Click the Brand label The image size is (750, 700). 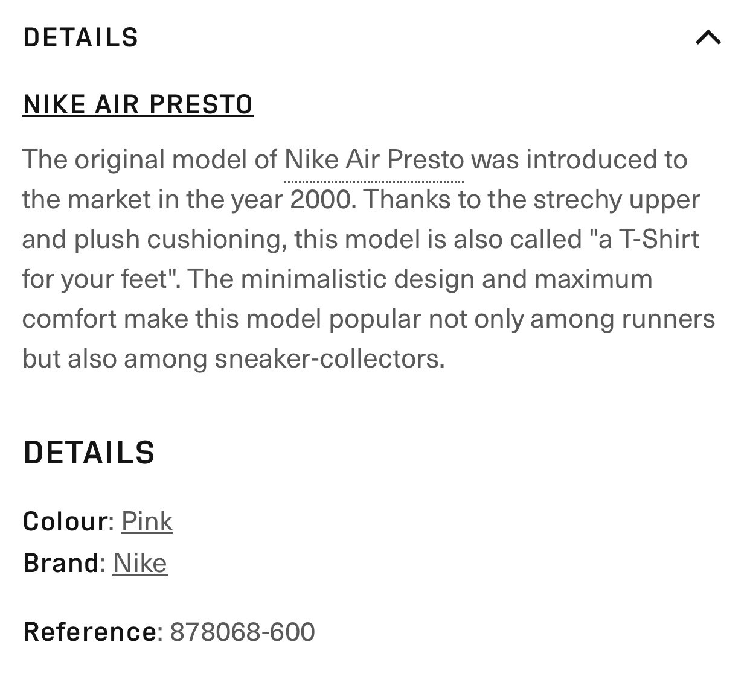61,562
